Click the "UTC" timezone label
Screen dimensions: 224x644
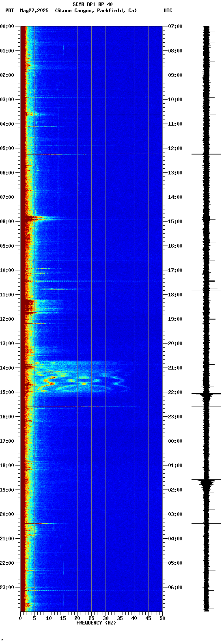tap(168, 11)
